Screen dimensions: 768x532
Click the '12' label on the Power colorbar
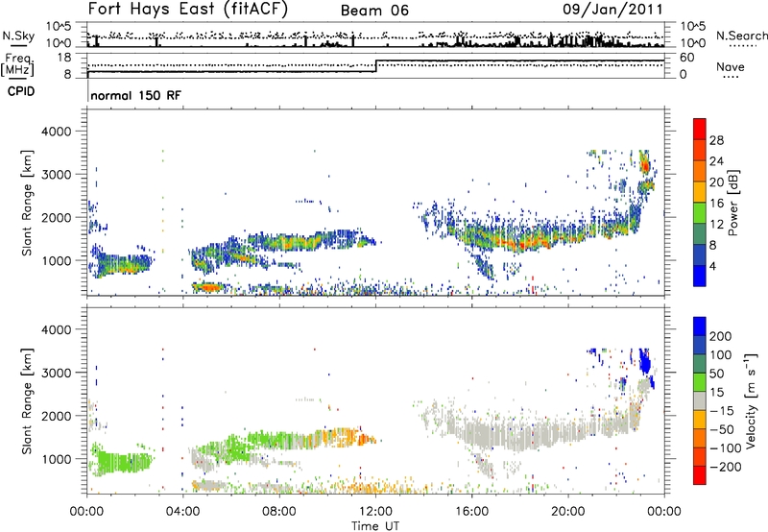click(x=716, y=225)
